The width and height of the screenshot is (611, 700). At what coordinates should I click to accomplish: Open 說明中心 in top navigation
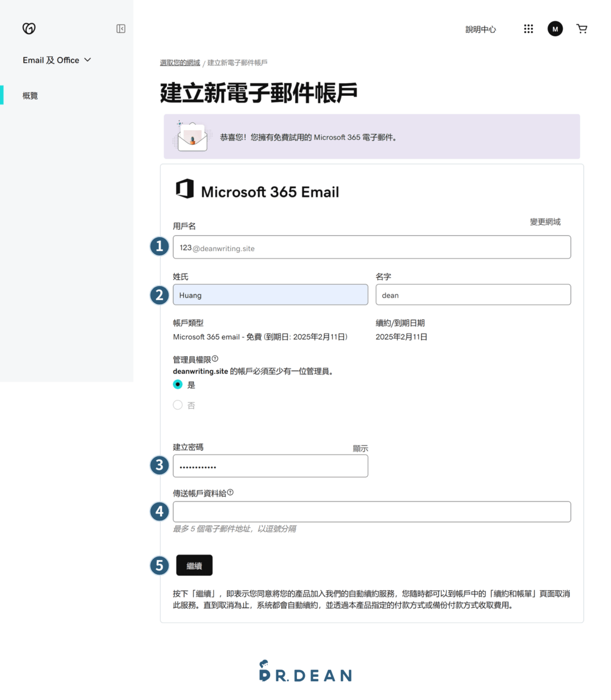pyautogui.click(x=480, y=29)
